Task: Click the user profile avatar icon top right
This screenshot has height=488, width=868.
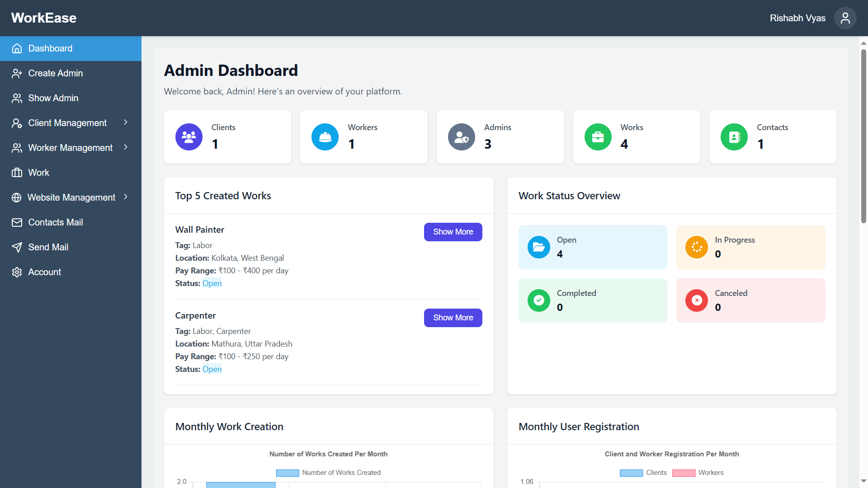Action: (x=845, y=18)
